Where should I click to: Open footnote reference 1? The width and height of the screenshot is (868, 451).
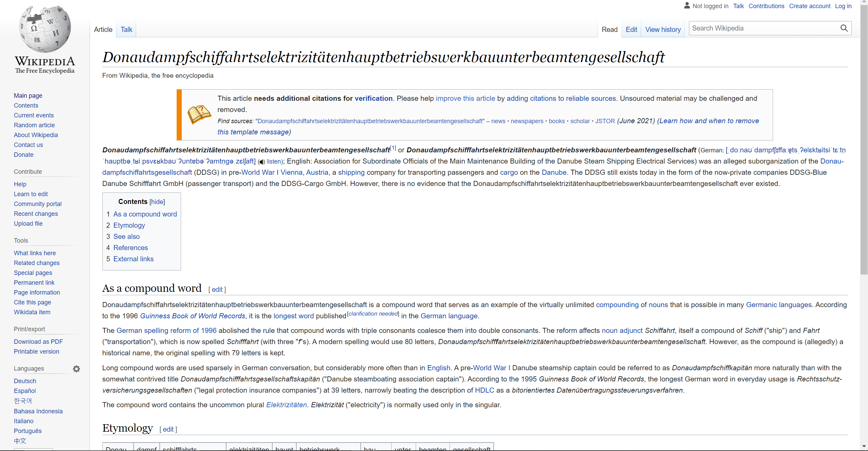(393, 148)
